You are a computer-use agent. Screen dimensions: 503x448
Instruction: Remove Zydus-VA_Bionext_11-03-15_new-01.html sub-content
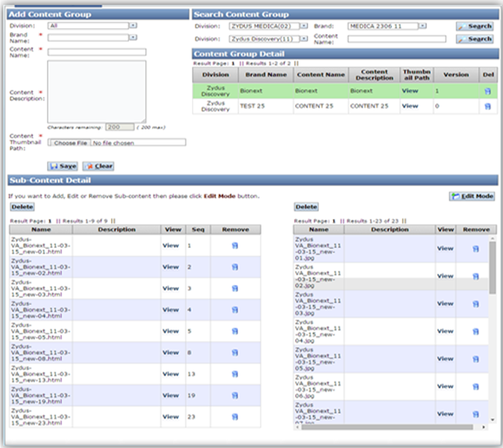coord(235,245)
